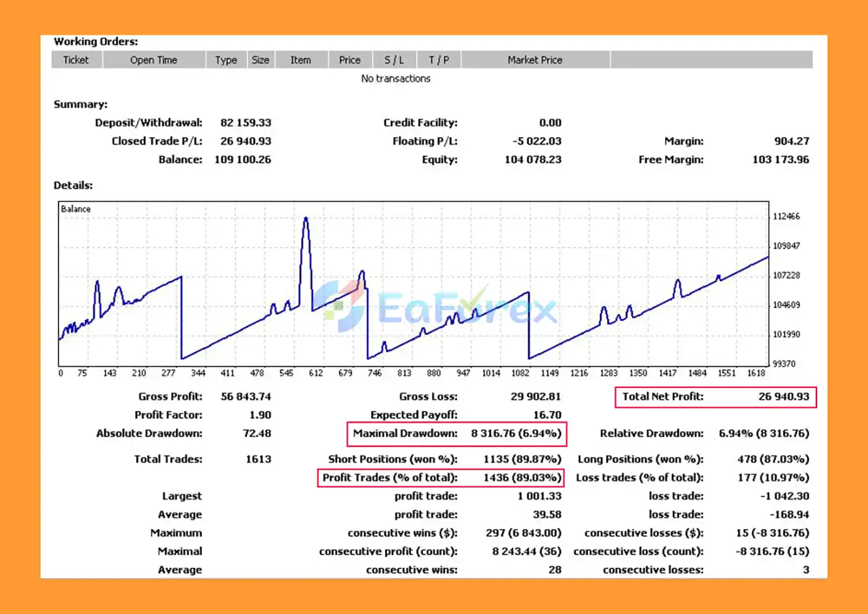Select the T / P column header

point(439,60)
